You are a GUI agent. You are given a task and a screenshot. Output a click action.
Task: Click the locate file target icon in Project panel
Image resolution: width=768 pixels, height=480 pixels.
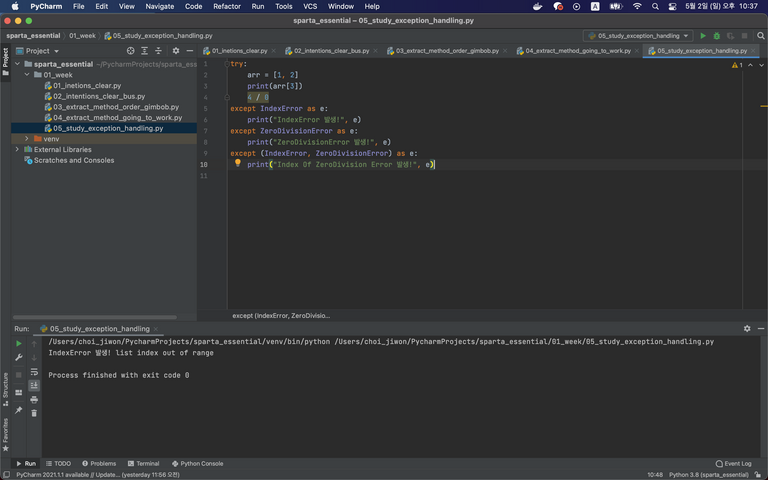[130, 51]
